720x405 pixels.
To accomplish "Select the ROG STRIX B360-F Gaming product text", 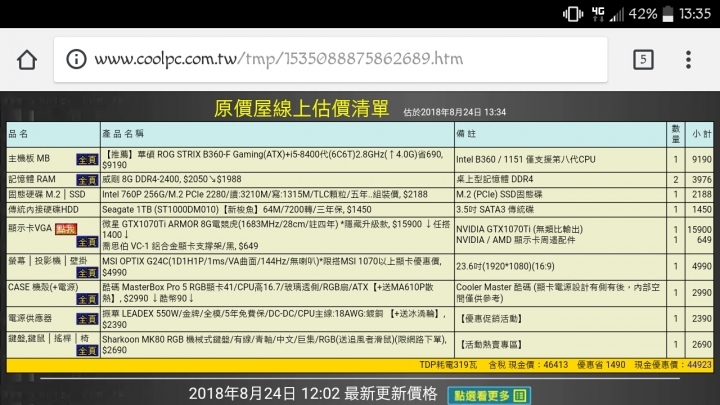I will 273,159.
